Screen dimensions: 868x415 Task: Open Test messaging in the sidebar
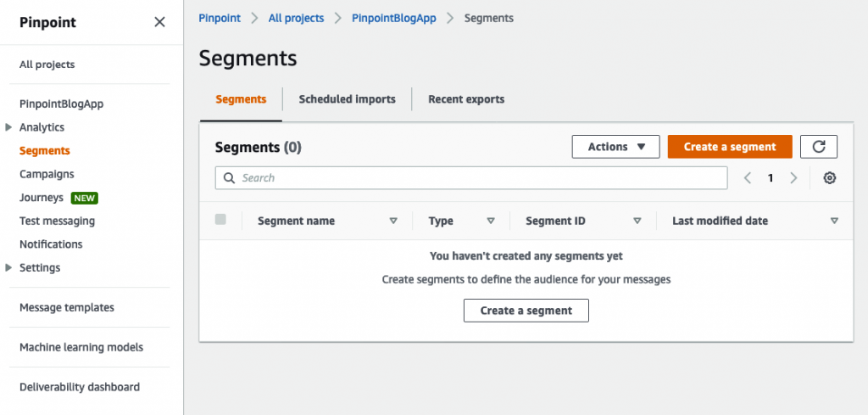pos(57,221)
